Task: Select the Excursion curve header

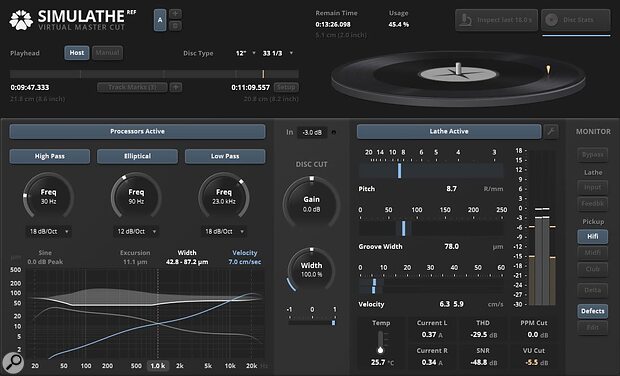Action: pyautogui.click(x=135, y=257)
